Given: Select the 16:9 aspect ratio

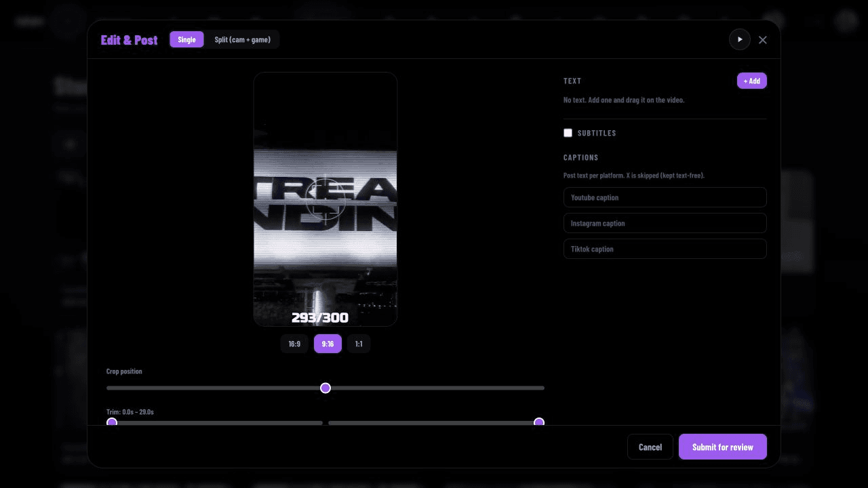Looking at the screenshot, I should 294,344.
